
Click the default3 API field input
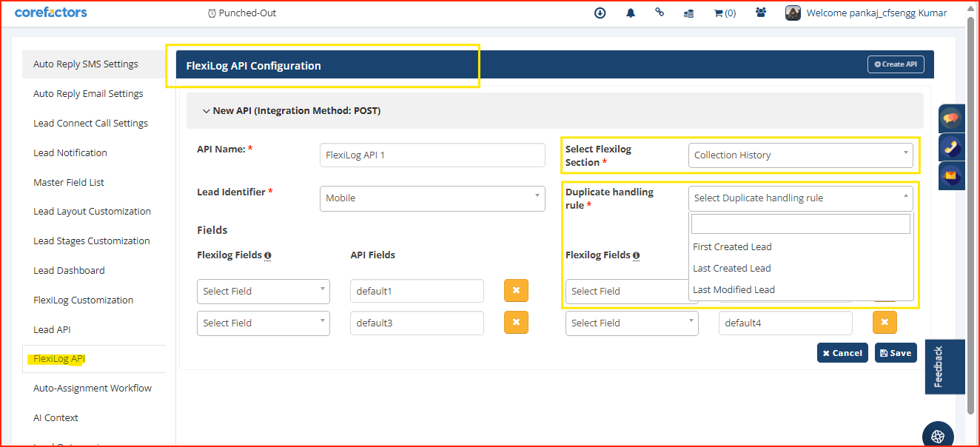[x=417, y=323]
